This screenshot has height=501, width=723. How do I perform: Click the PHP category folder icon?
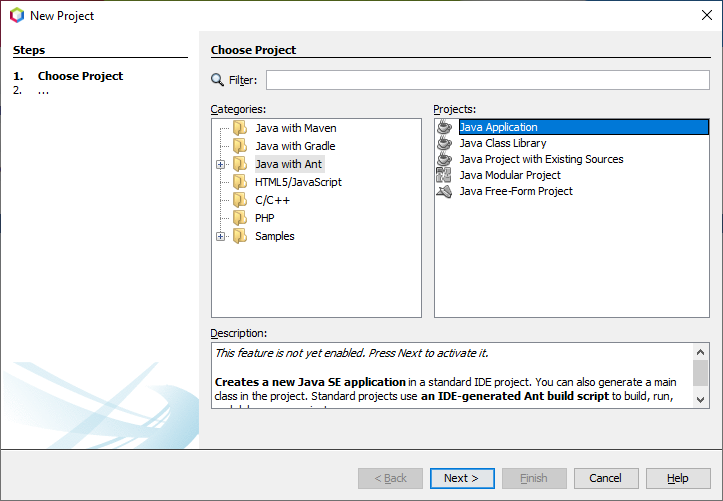(239, 218)
